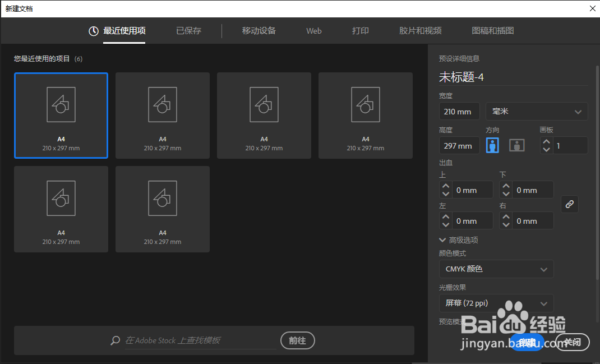This screenshot has width=600, height=364.
Task: Open the CMYK 颜色 mode dropdown
Action: tap(496, 269)
